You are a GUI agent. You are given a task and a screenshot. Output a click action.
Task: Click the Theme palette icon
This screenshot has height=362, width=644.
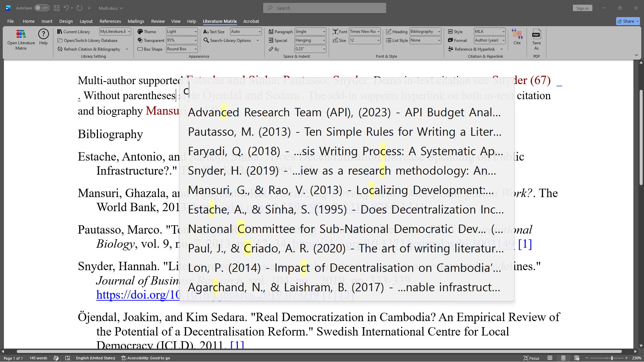coord(140,32)
